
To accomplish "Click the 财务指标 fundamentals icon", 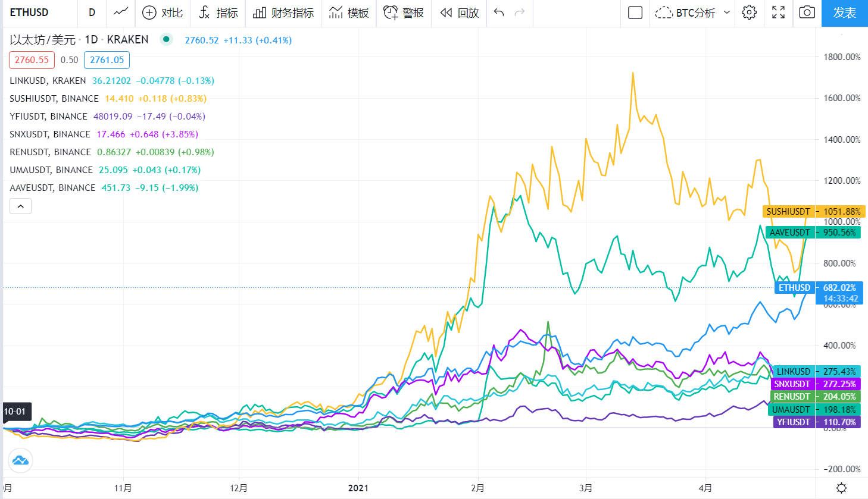I will click(x=283, y=13).
